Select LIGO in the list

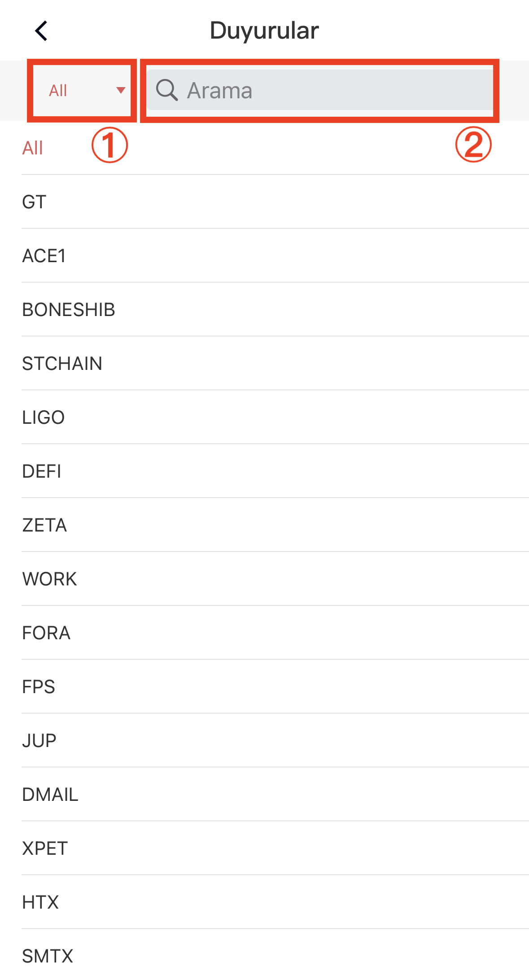(x=44, y=417)
